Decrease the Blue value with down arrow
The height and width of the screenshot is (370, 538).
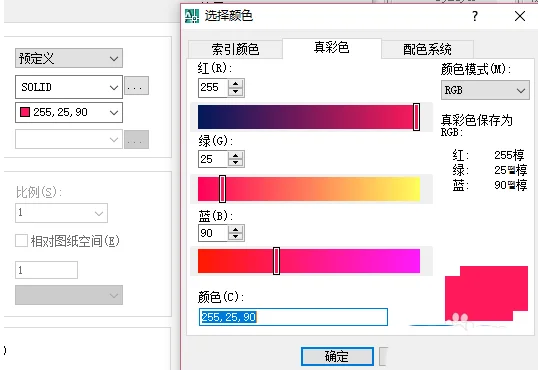point(236,237)
